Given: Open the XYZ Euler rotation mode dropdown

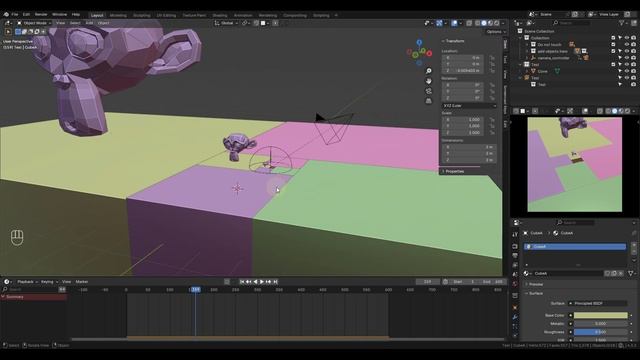Looking at the screenshot, I should pos(469,106).
